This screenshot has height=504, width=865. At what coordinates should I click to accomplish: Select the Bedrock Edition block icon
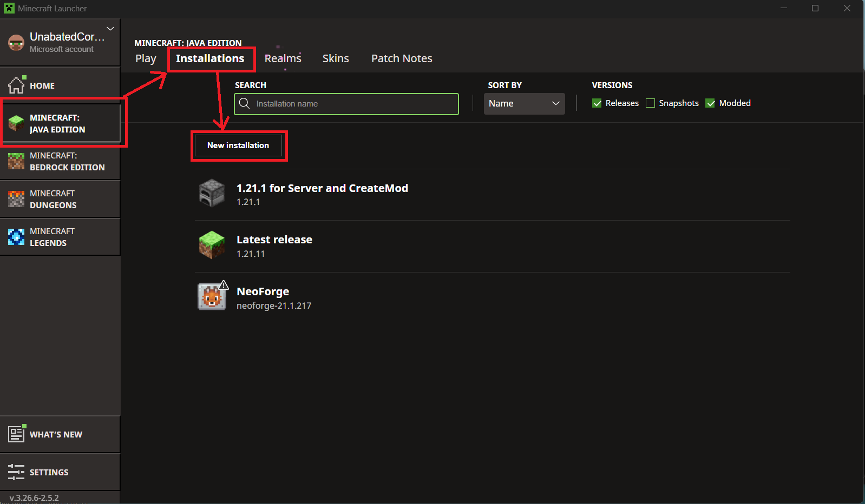16,161
